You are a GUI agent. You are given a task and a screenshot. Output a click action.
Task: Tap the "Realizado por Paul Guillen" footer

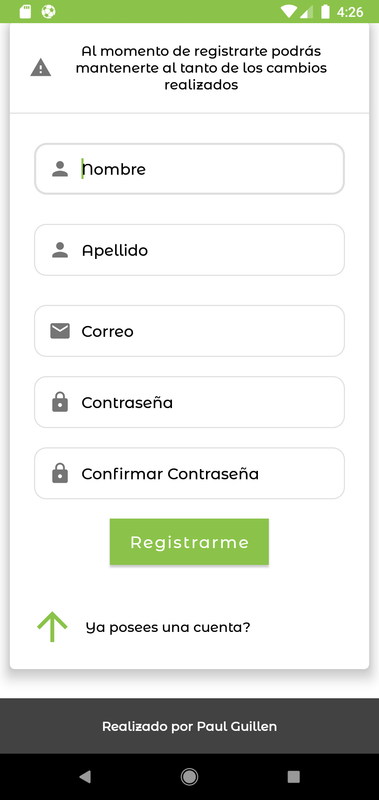(189, 726)
